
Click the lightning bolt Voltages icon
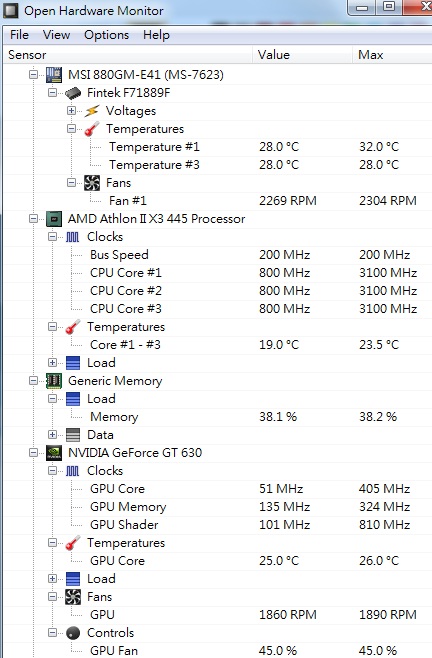click(92, 111)
